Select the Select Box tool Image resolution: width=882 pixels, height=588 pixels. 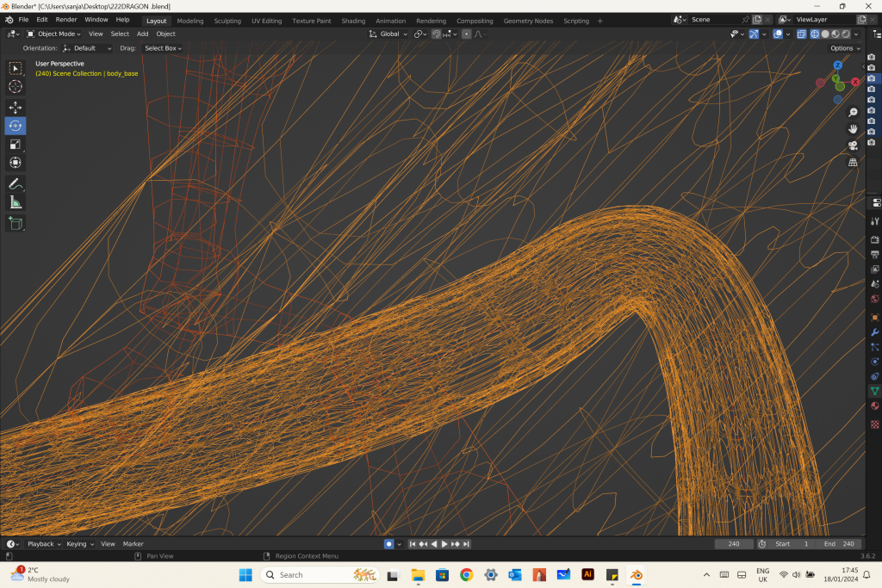tap(16, 69)
